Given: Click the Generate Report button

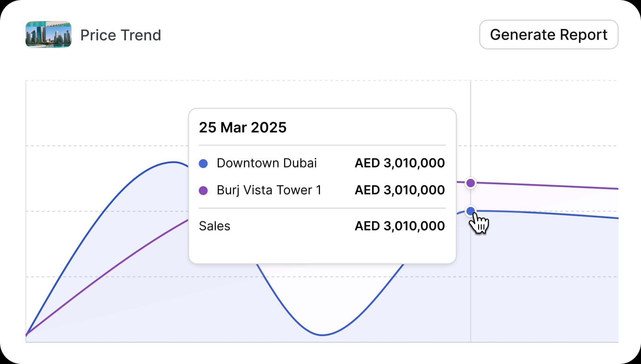Looking at the screenshot, I should tap(549, 34).
